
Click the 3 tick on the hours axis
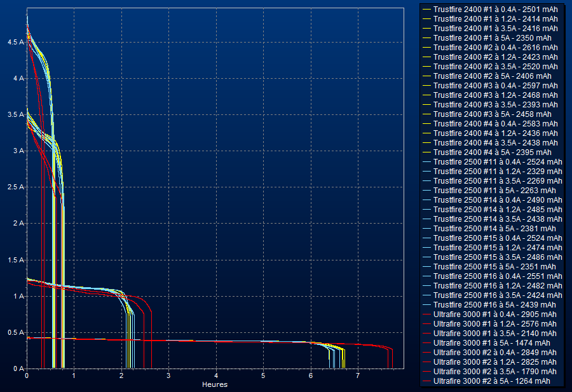point(168,376)
